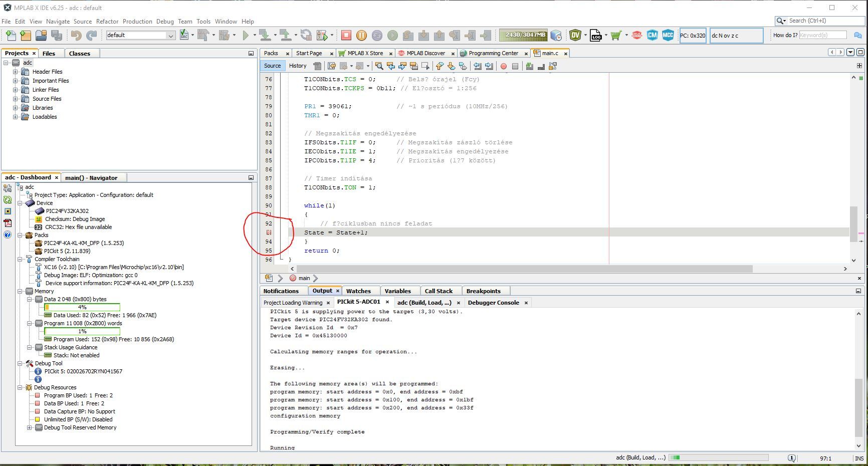Click the main breadcrumb below the editor

pyautogui.click(x=304, y=278)
